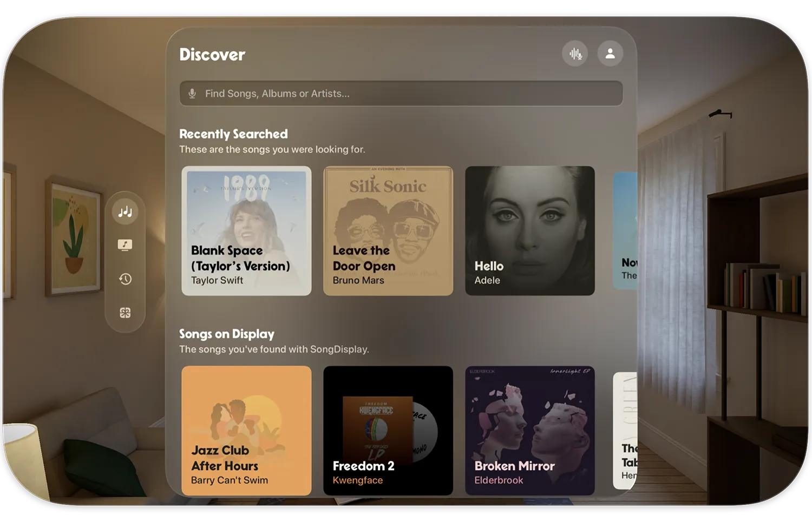Select the Recently Searched heading
The image size is (812, 522).
[x=233, y=134]
